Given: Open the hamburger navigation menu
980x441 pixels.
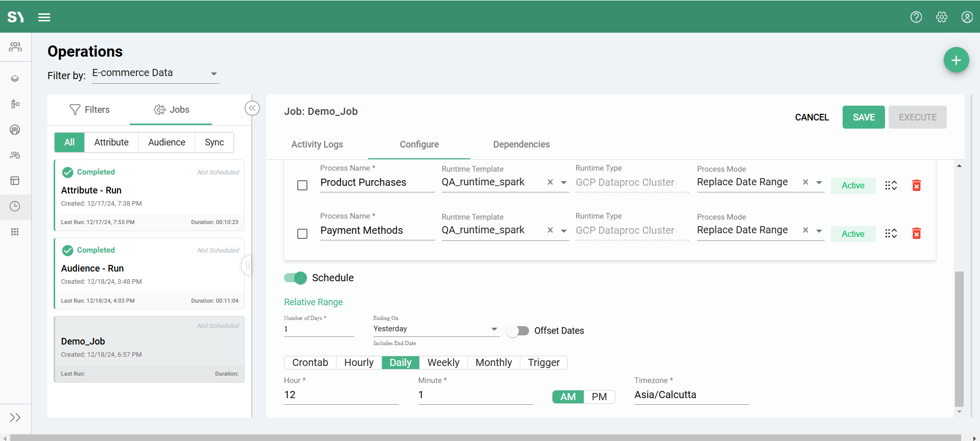Looking at the screenshot, I should [44, 17].
